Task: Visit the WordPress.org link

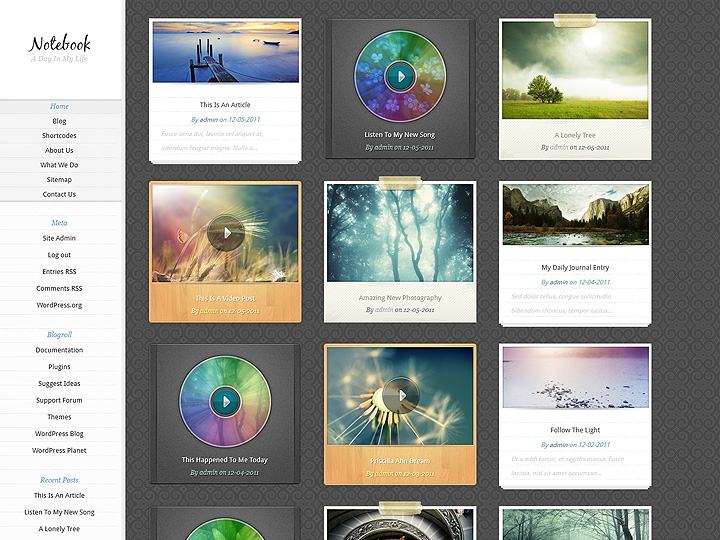Action: point(59,305)
